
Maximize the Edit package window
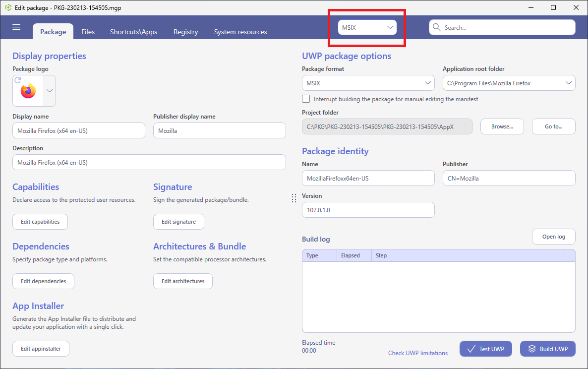tap(553, 7)
